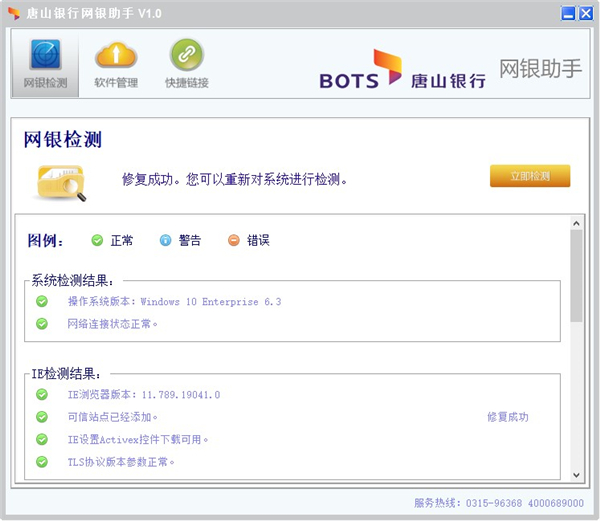
Task: Open the 网银检测 radar icon tab
Action: point(45,63)
